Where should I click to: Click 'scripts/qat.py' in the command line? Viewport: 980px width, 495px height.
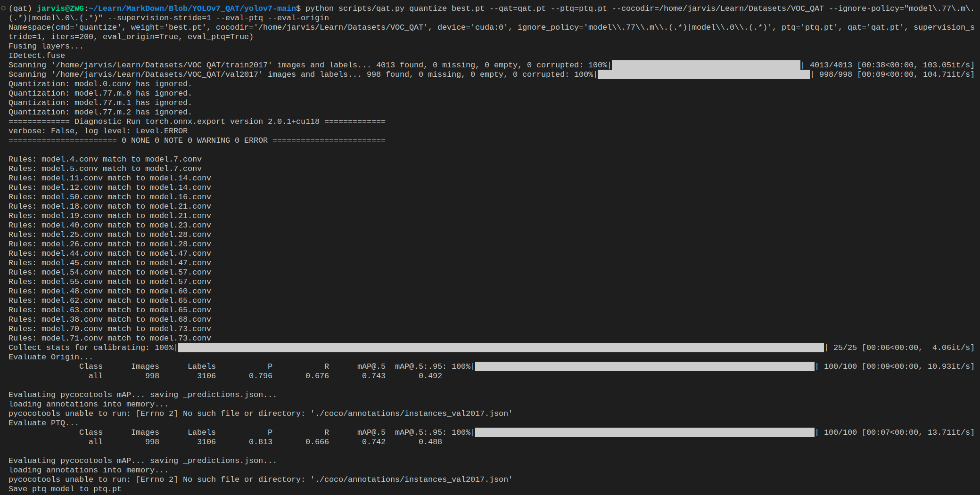[x=371, y=8]
